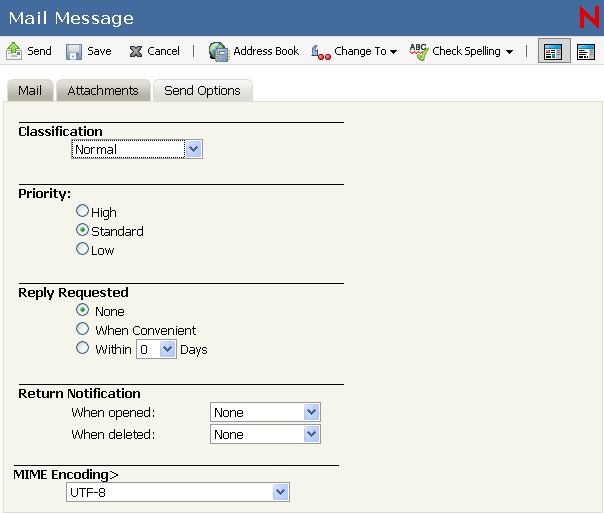604x514 pixels.
Task: Open the When opened notification dropdown
Action: pos(265,412)
